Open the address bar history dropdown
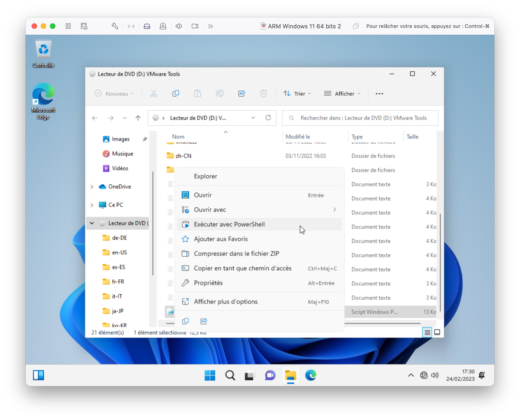The height and width of the screenshot is (420, 520). (x=253, y=118)
